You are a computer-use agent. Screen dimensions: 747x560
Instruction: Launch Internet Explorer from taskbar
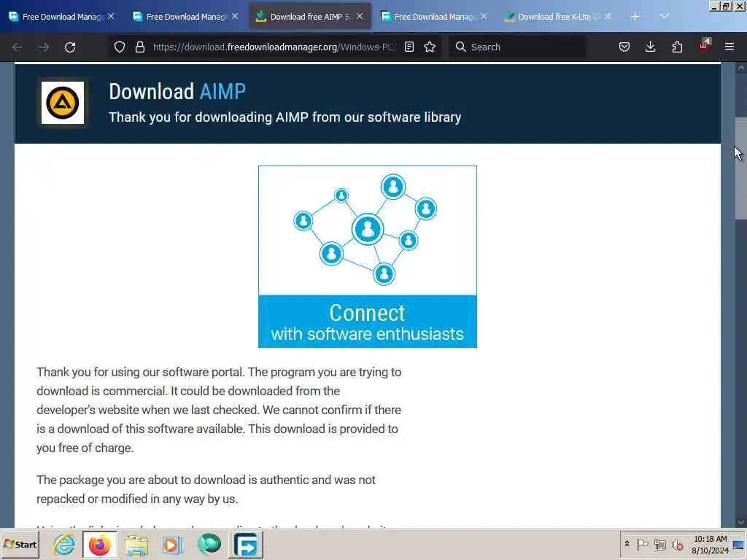point(64,545)
